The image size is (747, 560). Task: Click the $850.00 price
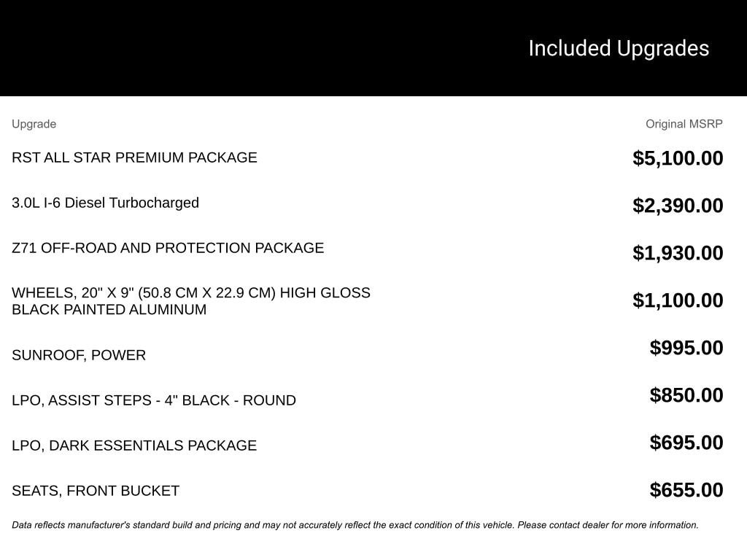click(x=686, y=395)
